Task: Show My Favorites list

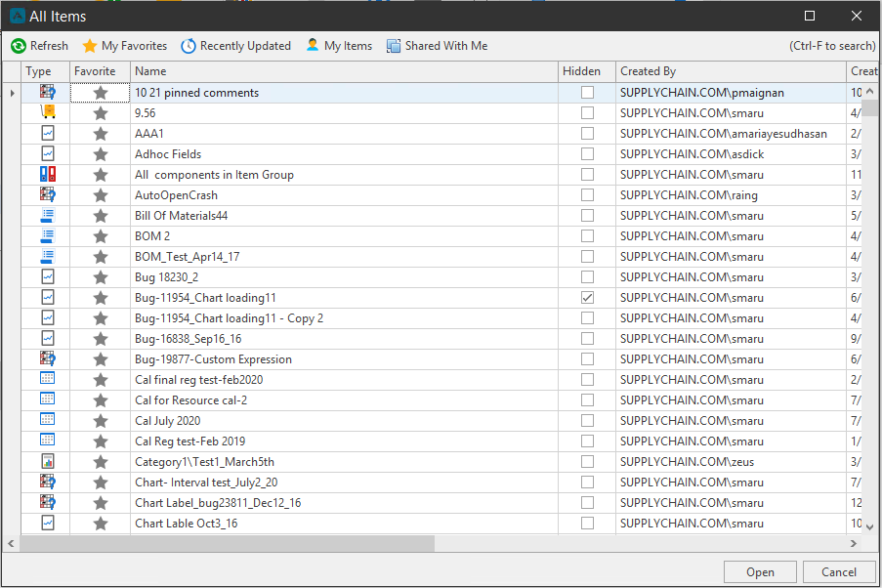Action: (125, 46)
